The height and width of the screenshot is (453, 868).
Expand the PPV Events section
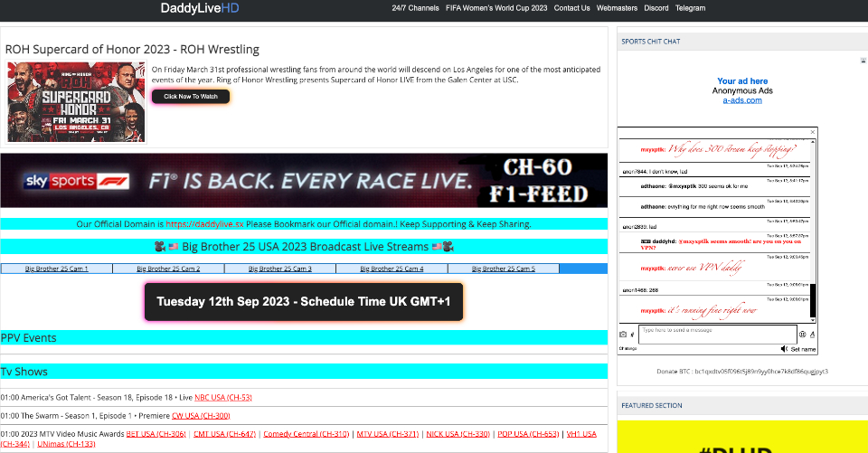[304, 338]
